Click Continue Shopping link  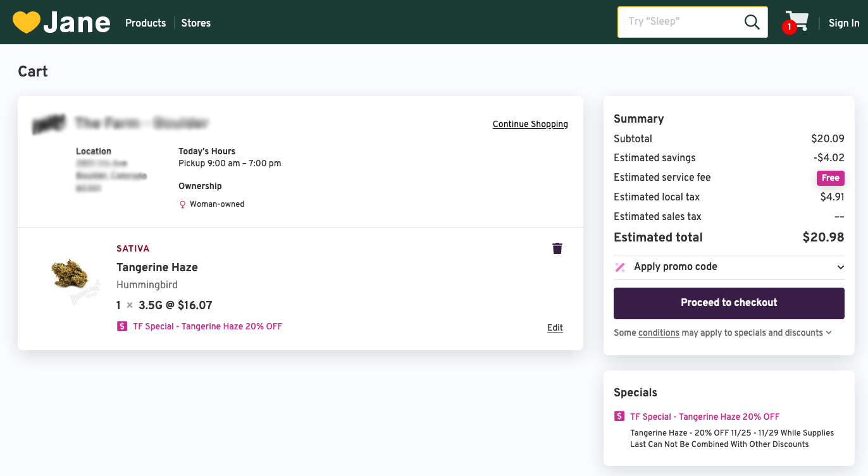coord(530,124)
